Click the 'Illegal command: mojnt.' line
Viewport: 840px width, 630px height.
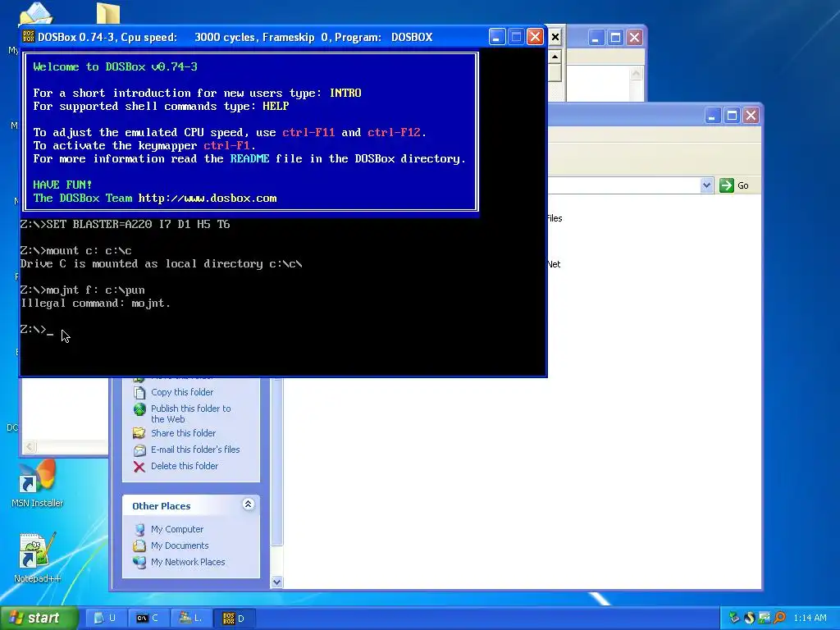pos(95,304)
